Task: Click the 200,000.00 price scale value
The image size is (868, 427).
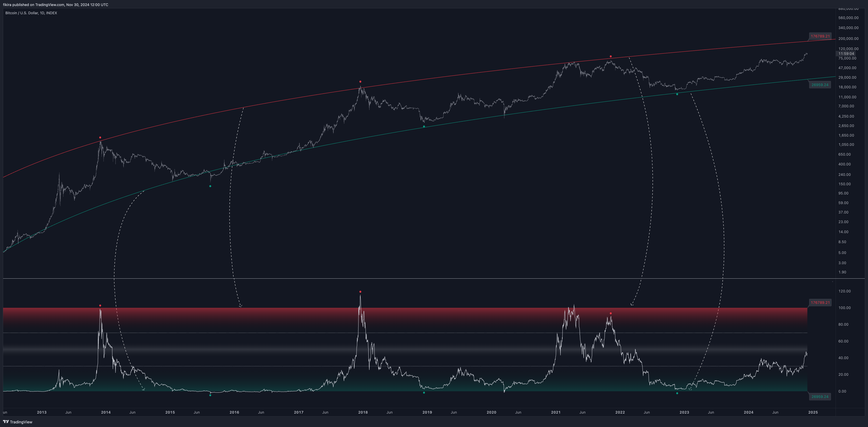Action: pos(848,39)
